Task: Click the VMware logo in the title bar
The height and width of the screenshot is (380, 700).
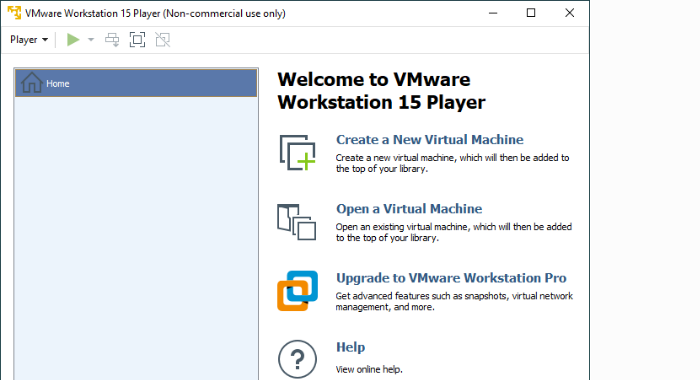Action: click(14, 13)
